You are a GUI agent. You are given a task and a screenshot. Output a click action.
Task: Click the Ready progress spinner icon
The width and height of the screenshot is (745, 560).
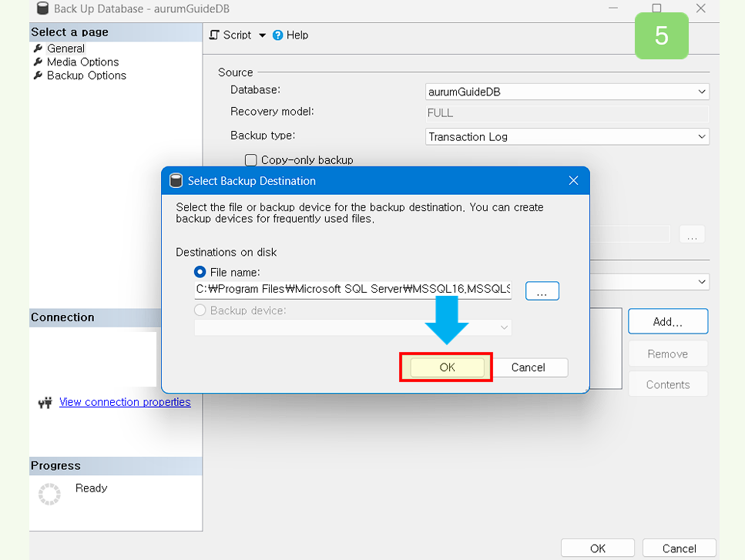point(49,494)
